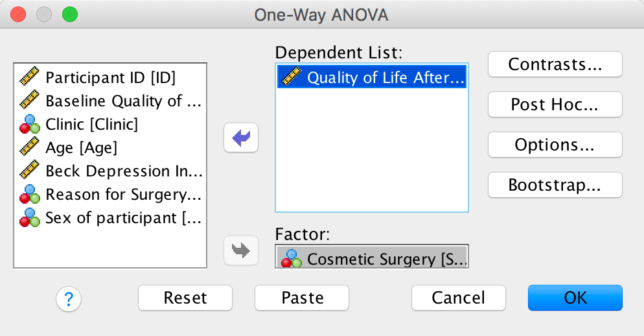The width and height of the screenshot is (644, 336).
Task: Click the nominal icon beside Sex of participant
Action: pyautogui.click(x=29, y=218)
